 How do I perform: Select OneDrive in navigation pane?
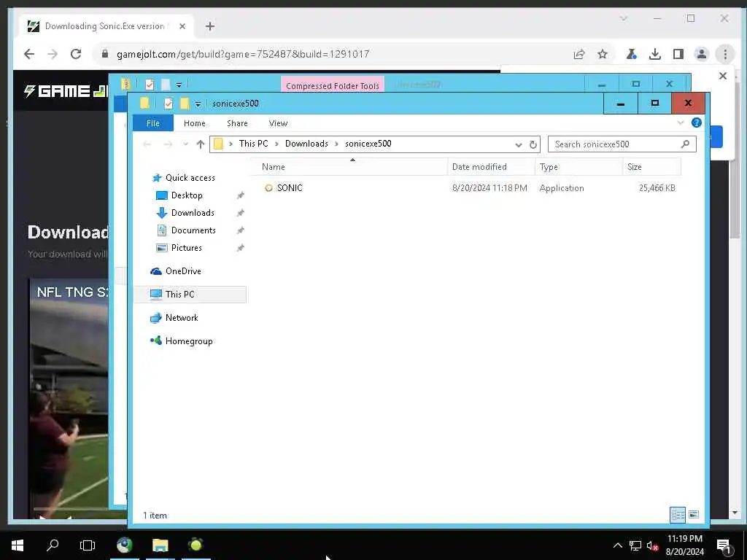[183, 271]
